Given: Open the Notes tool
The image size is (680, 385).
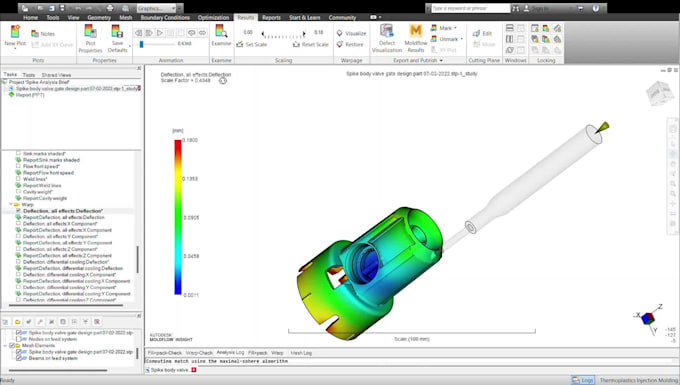Looking at the screenshot, I should pos(43,33).
